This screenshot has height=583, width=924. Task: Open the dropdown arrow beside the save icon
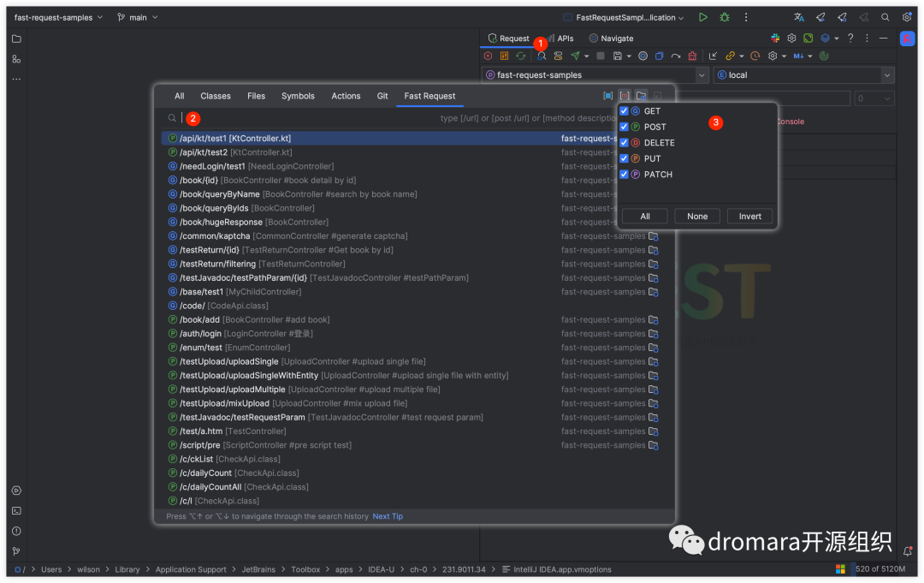[629, 57]
